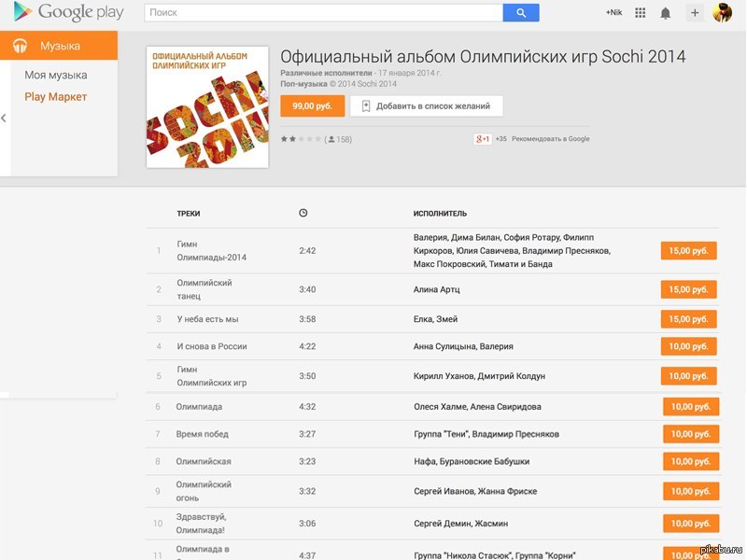
Task: Buy Гимн Олимпиады-2014 for 15,00 руб.
Action: [688, 250]
